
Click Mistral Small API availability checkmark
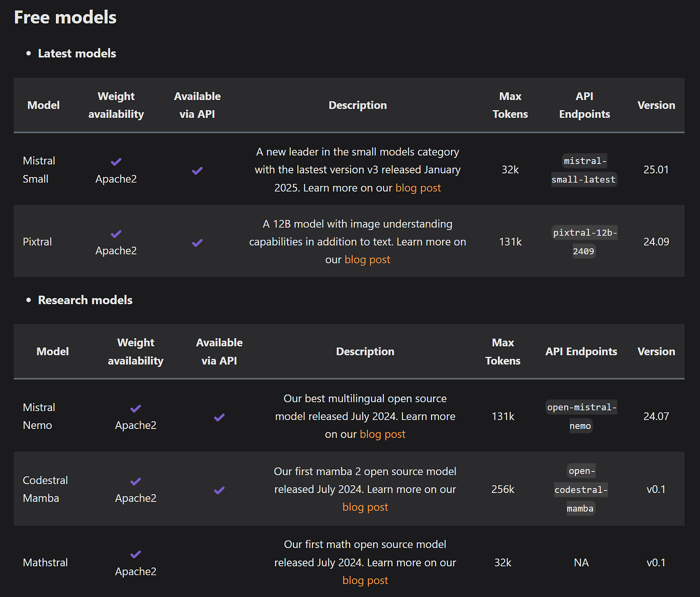197,171
